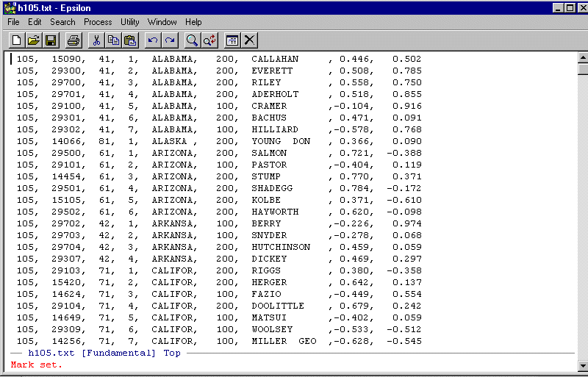Print the document with printer icon
This screenshot has height=377, width=588.
(x=73, y=40)
